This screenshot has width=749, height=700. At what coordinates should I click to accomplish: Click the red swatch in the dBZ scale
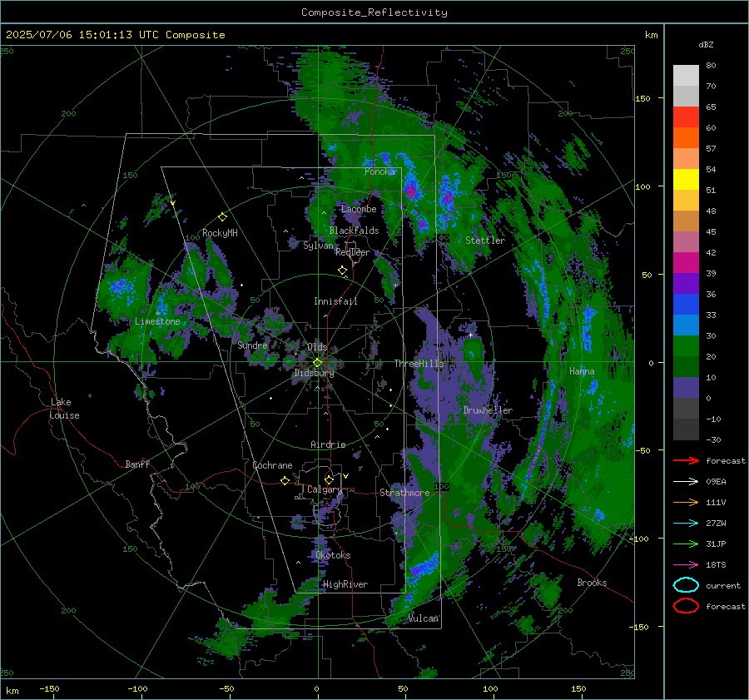(x=686, y=117)
